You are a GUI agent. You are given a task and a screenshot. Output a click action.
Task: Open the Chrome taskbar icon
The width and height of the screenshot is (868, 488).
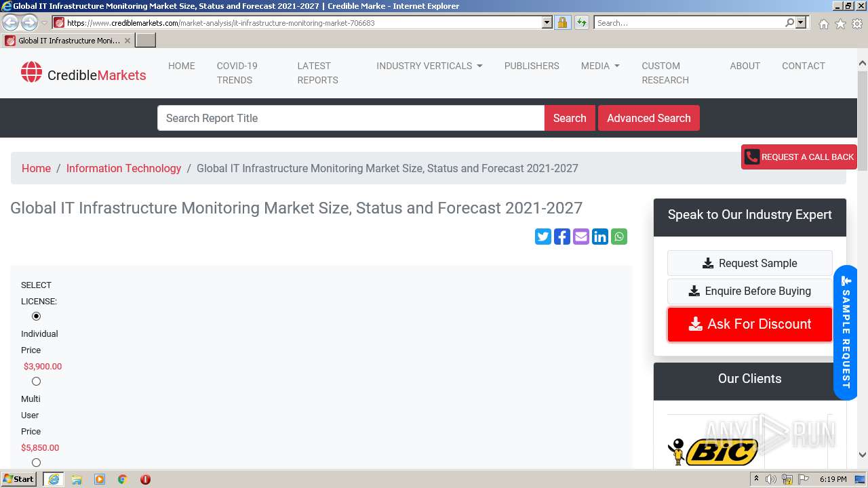(123, 479)
